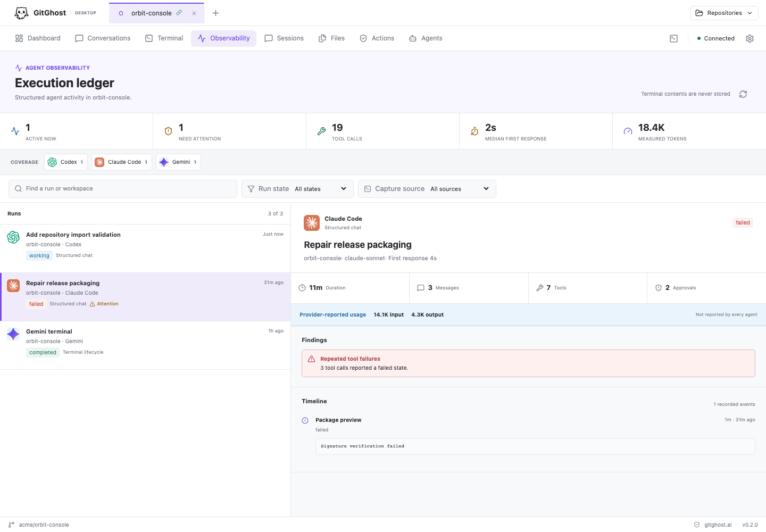Screen dimensions: 766x532
Task: Refresh the execution ledger
Action: click(743, 94)
